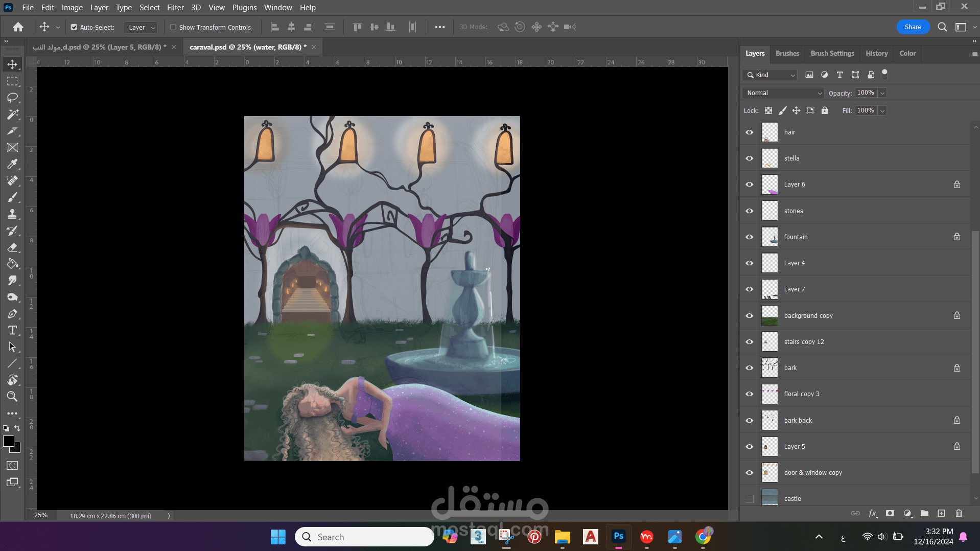This screenshot has width=980, height=551.
Task: Select the Lasso tool
Action: [x=12, y=98]
